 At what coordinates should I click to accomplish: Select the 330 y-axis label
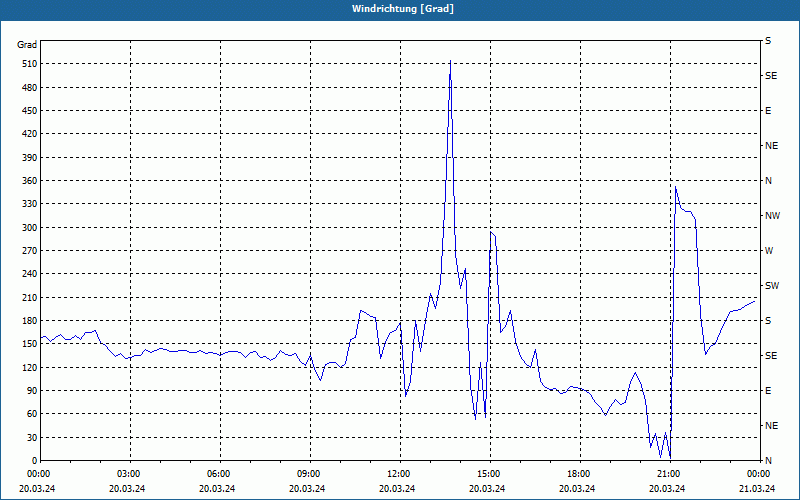click(31, 204)
